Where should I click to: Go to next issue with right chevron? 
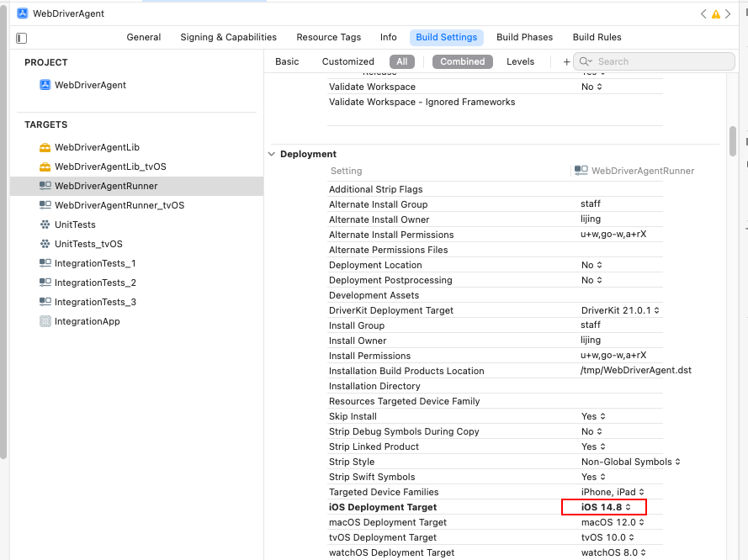[728, 13]
